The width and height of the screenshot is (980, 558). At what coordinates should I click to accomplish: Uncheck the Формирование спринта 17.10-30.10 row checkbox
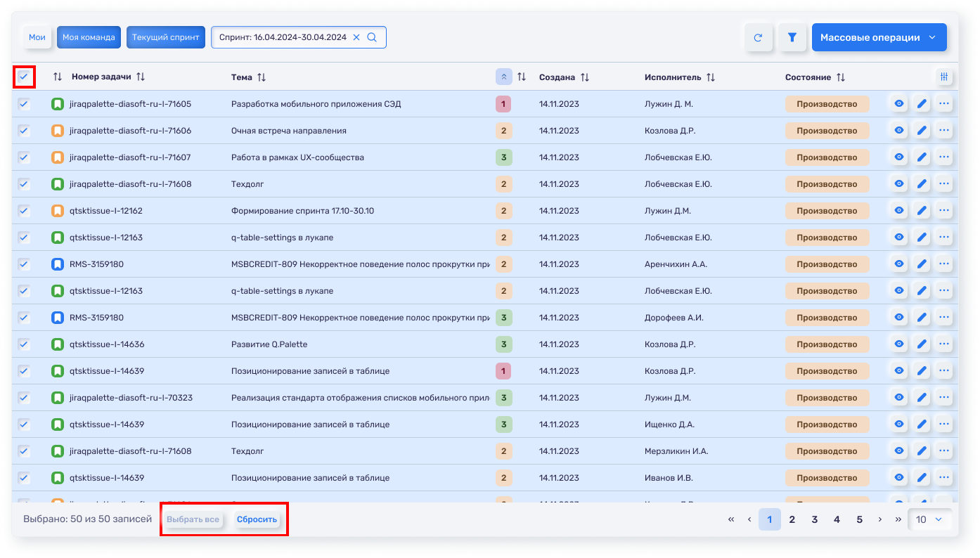point(24,211)
